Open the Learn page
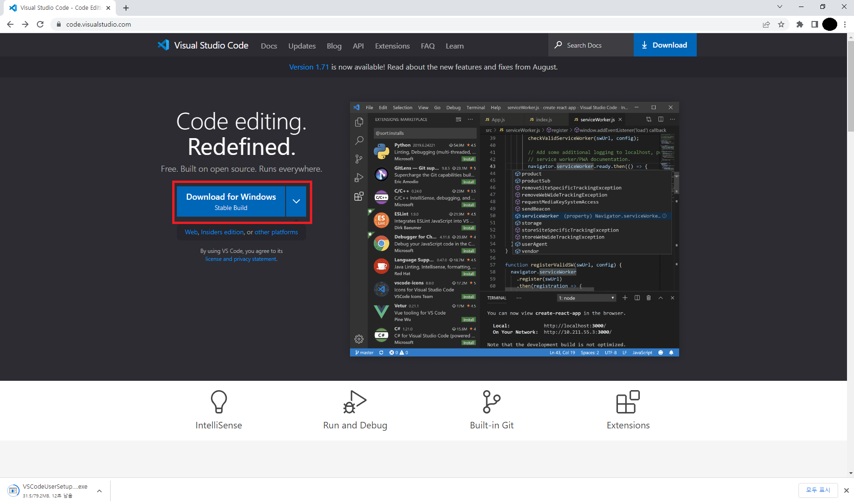The width and height of the screenshot is (854, 504). (455, 46)
